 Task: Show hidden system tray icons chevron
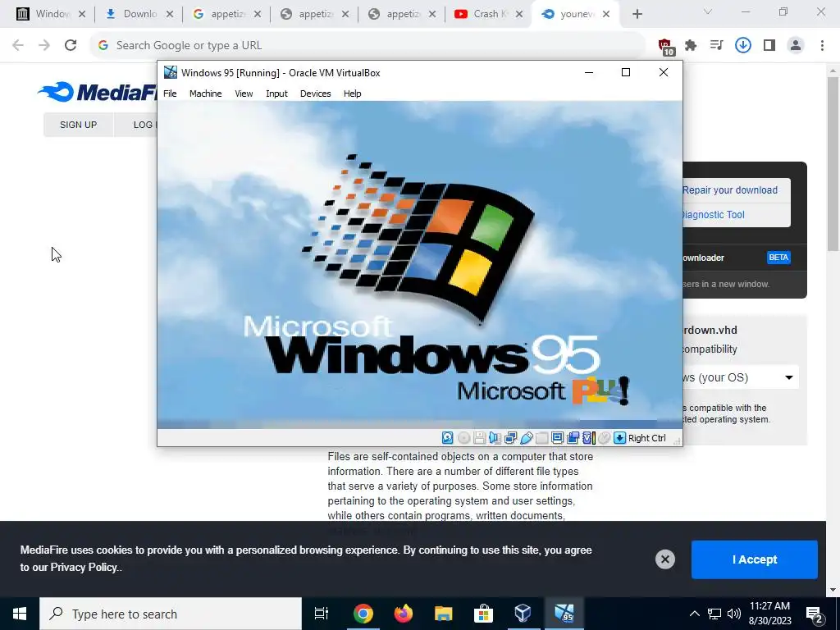coord(694,614)
